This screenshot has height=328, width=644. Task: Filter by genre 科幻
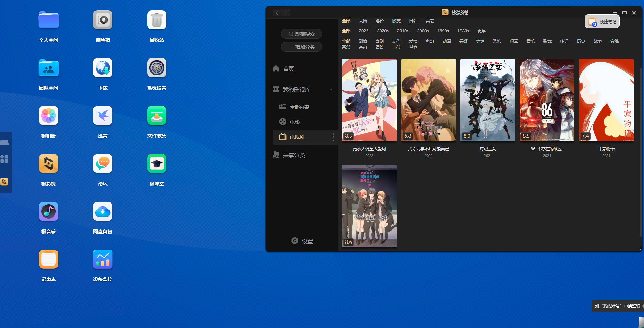click(x=430, y=41)
